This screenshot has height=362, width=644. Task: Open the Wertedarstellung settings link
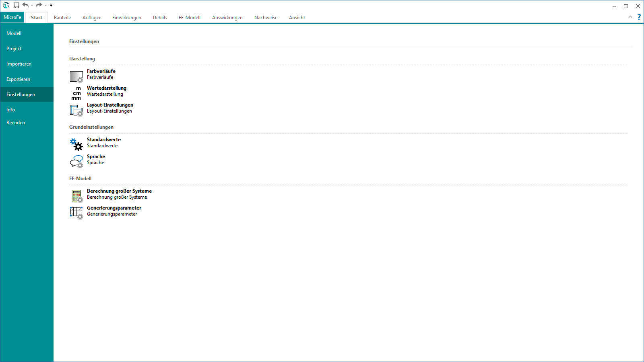[x=107, y=88]
